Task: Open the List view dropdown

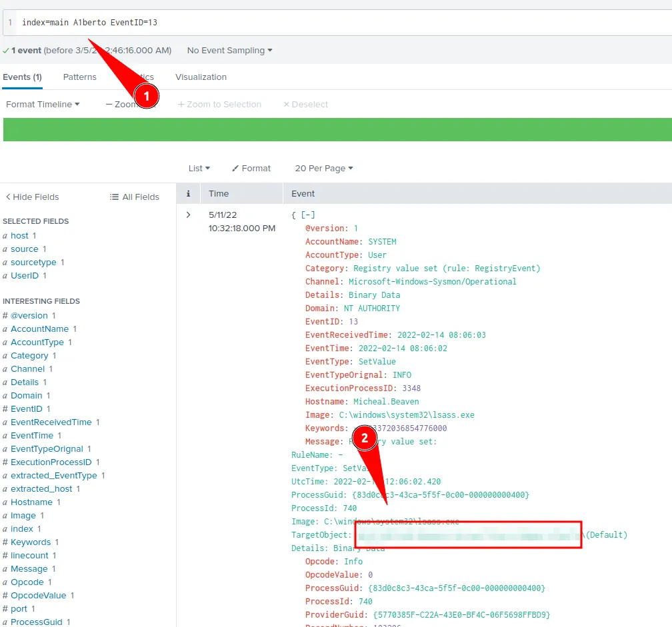Action: pos(199,168)
